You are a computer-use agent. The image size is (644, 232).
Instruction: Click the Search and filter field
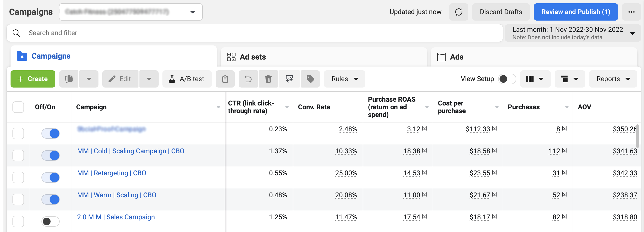tap(250, 33)
